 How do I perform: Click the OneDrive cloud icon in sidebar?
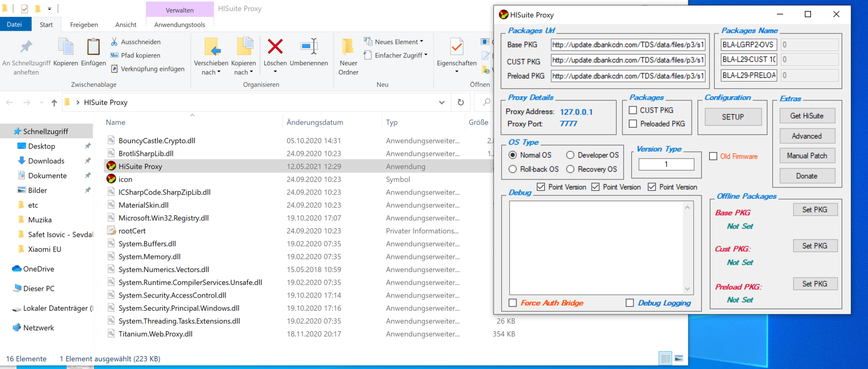pos(17,269)
